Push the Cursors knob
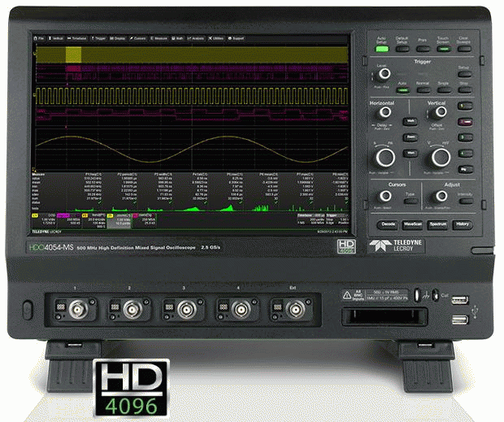Screen dimensions: 504x422 pos(385,196)
